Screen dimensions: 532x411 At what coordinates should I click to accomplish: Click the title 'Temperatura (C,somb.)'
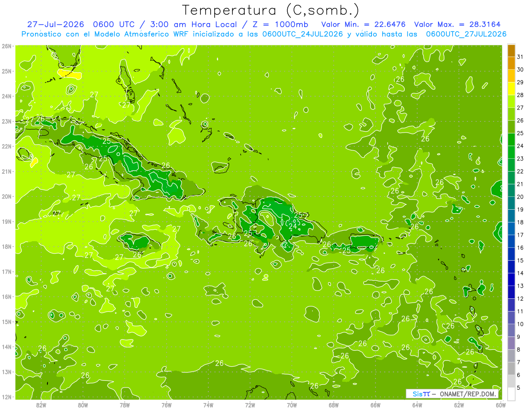click(x=271, y=10)
